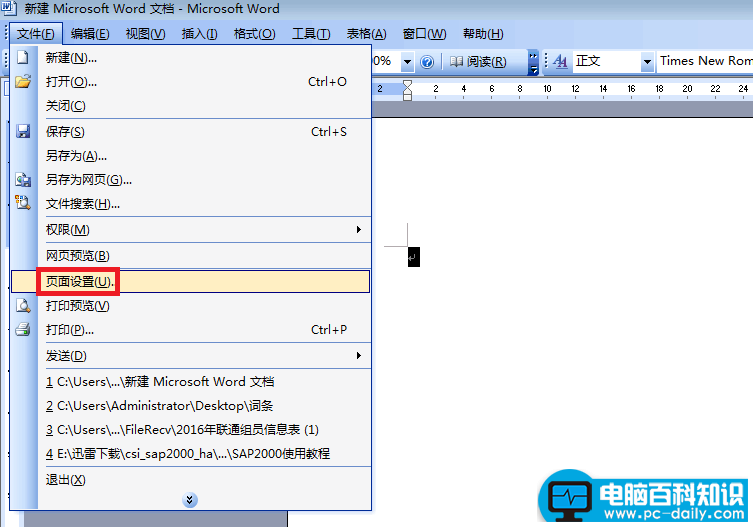Click the menu bar drag handle
This screenshot has height=527, width=753.
pos(6,34)
